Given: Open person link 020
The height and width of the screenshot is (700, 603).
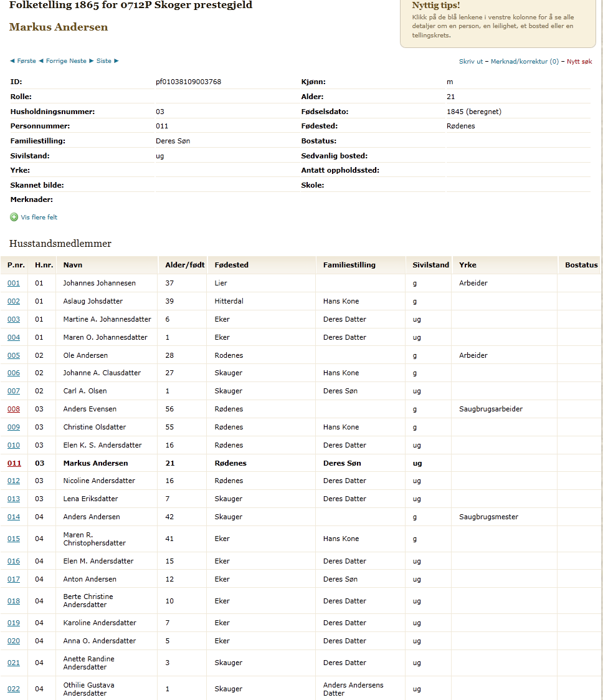Looking at the screenshot, I should click(14, 641).
